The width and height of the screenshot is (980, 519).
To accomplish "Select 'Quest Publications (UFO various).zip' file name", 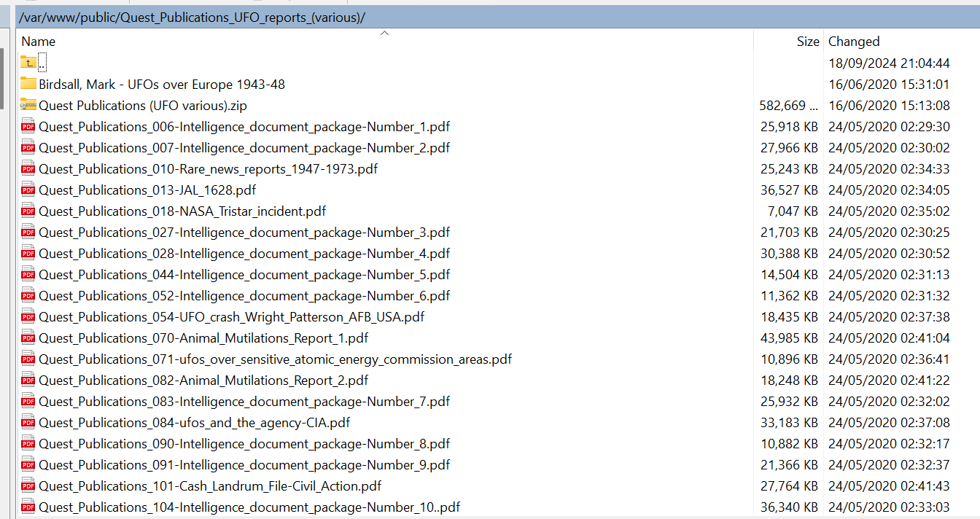I will tap(143, 106).
